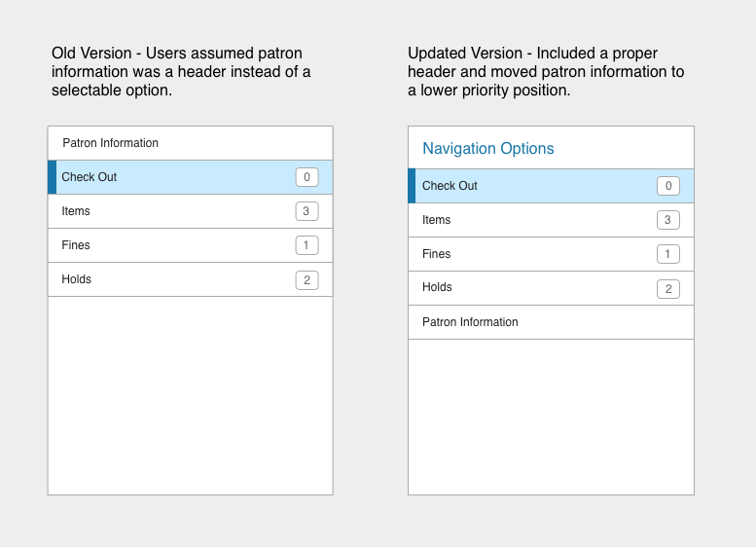
Task: Click the Holds 2 badge, updated version
Action: pyautogui.click(x=667, y=288)
